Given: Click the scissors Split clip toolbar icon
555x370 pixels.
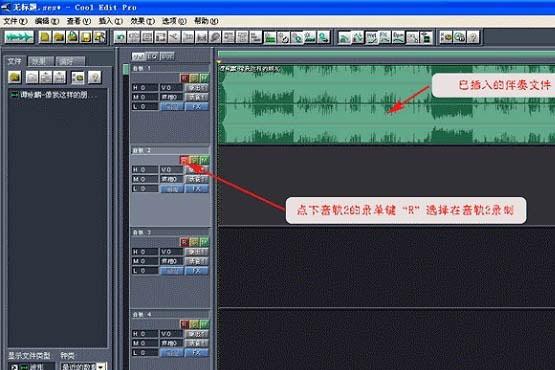Looking at the screenshot, I should coord(174,37).
